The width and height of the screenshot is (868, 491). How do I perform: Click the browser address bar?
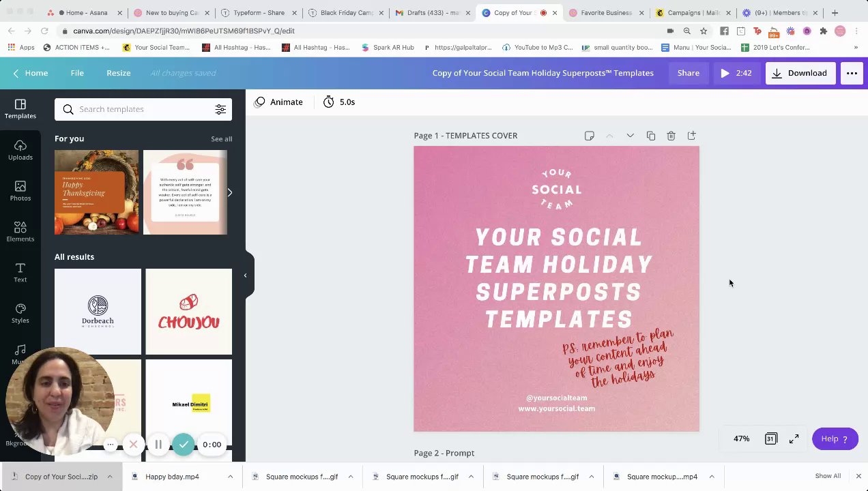pyautogui.click(x=362, y=31)
